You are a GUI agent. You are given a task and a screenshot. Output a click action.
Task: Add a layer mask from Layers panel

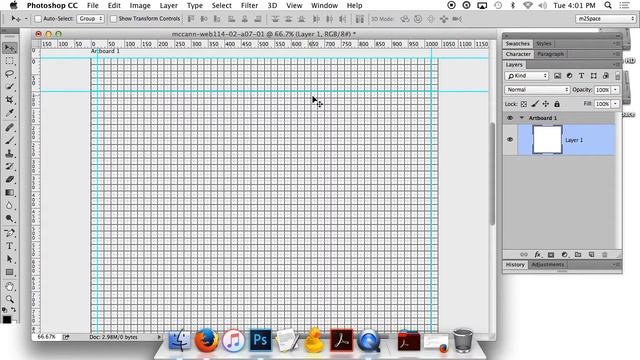click(x=551, y=255)
